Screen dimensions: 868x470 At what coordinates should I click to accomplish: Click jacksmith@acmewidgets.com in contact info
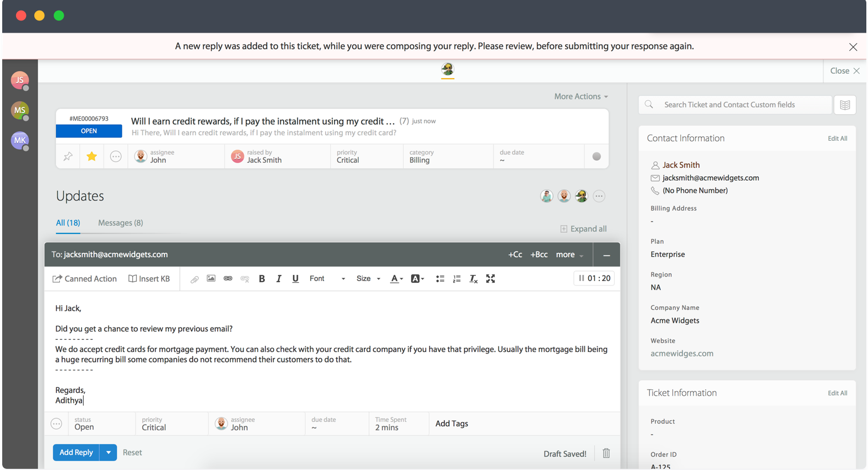click(711, 178)
